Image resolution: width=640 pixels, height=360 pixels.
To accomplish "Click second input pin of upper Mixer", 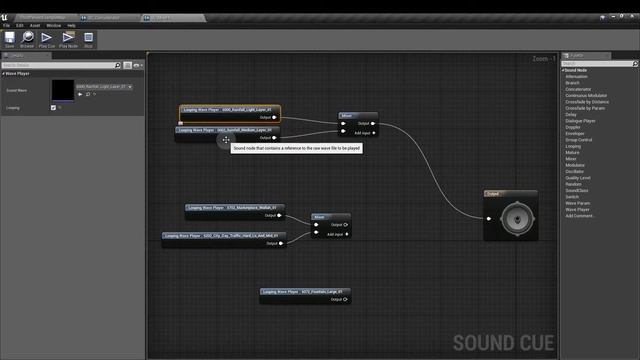I will tap(343, 131).
